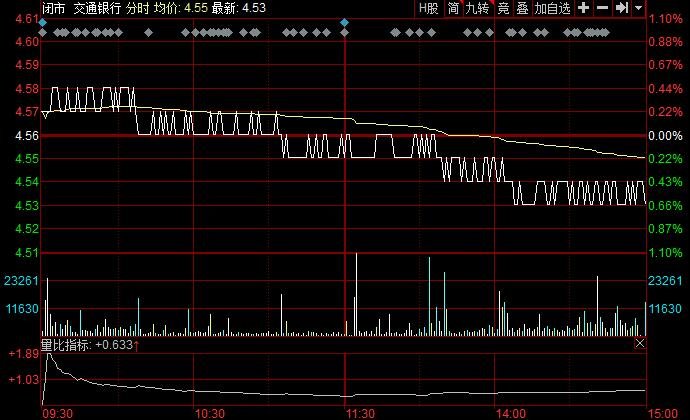The image size is (690, 420).
Task: Open the toolbar dropdown triangle
Action: 639,8
